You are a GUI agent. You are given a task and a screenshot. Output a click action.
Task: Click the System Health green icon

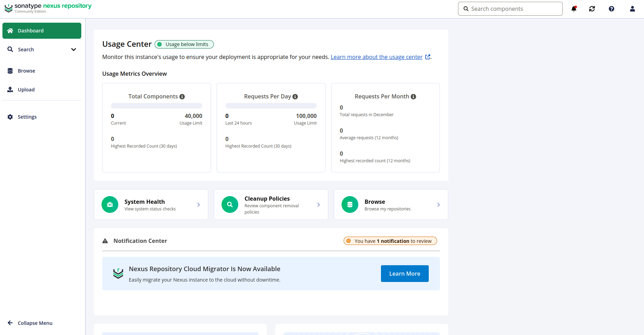click(110, 204)
